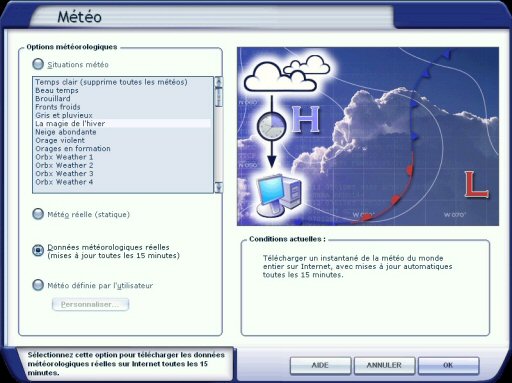Select Gris et pluvieux weather theme

(123, 115)
